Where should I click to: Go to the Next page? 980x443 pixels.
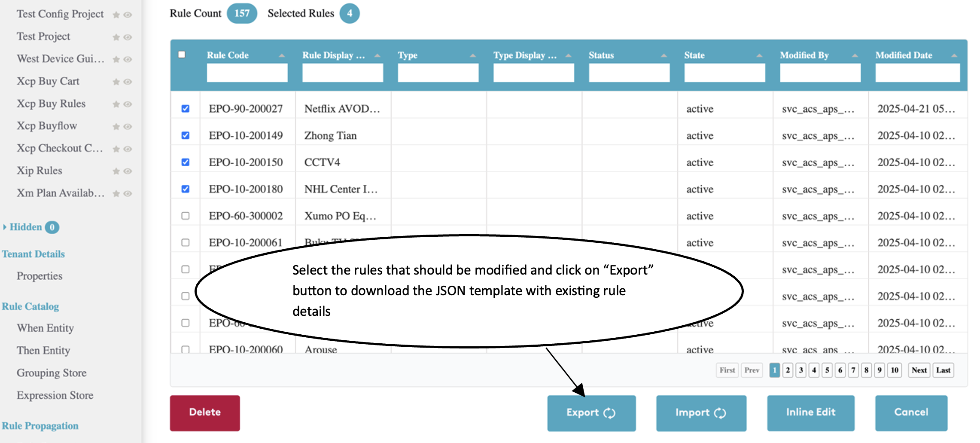919,370
